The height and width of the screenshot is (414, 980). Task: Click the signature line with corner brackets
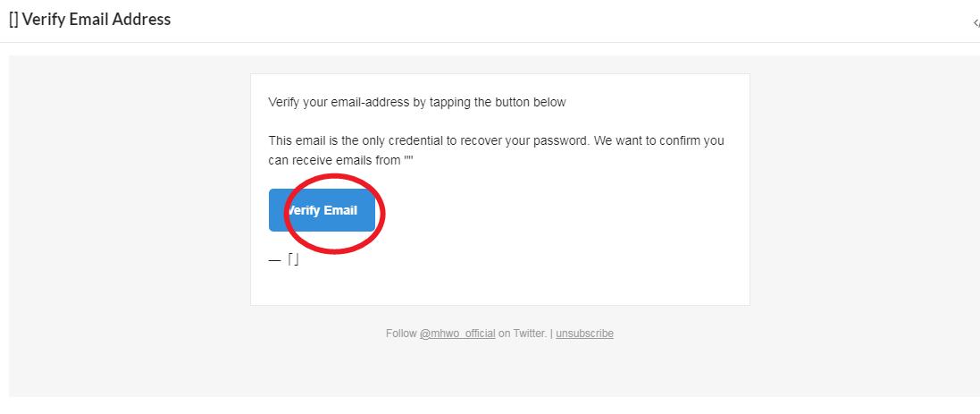tap(284, 260)
